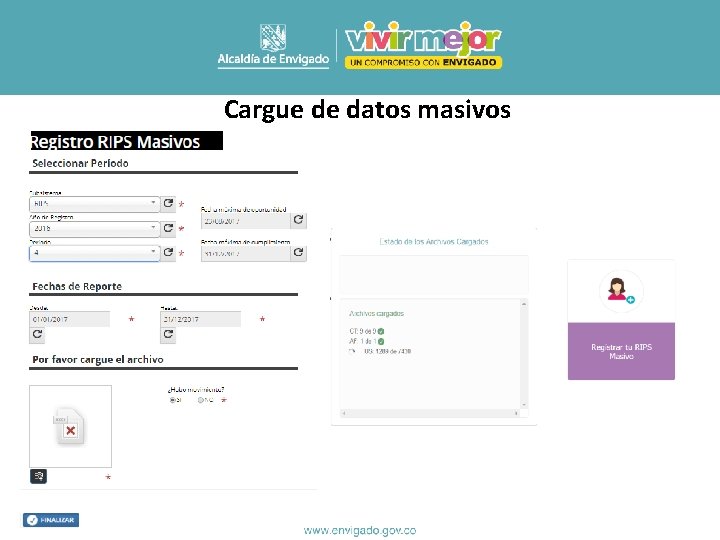Select the No movement radio button

(201, 400)
